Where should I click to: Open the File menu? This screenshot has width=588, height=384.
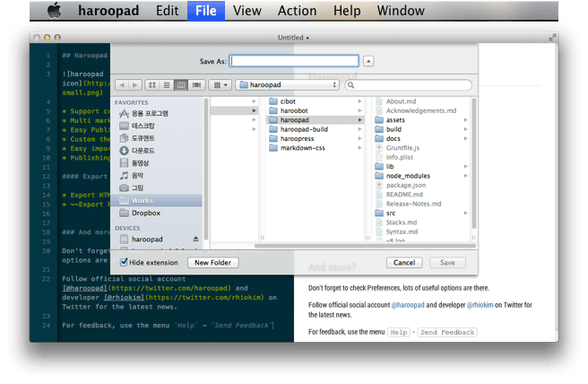tap(205, 11)
